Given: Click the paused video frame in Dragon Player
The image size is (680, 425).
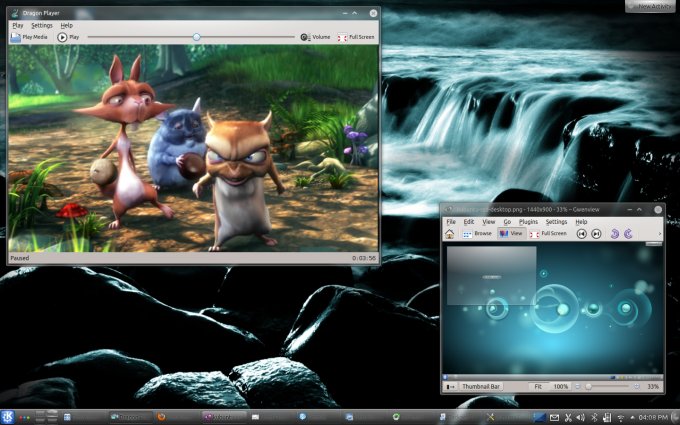Looking at the screenshot, I should [193, 148].
